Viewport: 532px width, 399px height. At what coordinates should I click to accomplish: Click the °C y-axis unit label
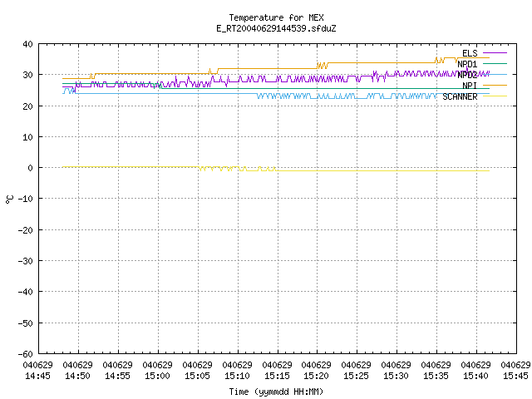(x=9, y=199)
